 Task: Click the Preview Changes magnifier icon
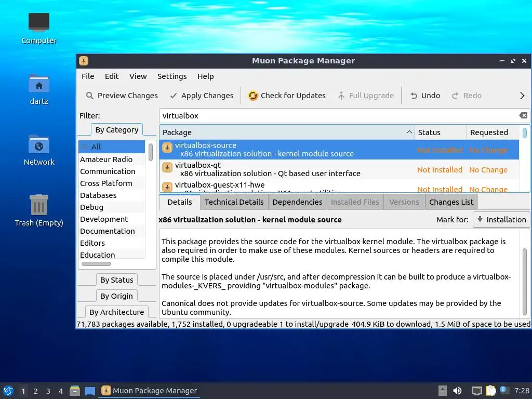(89, 96)
